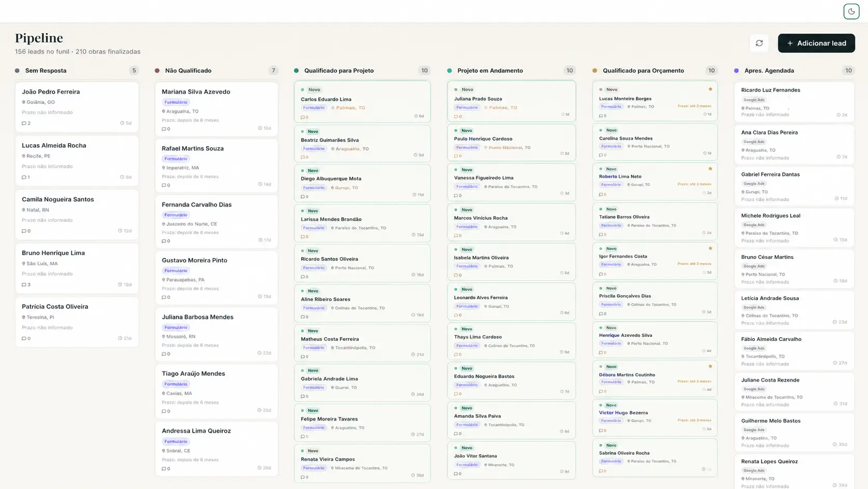Open Marcos Vinícius Rocha lead card
Screen dimensions: 868x489
pos(511,222)
